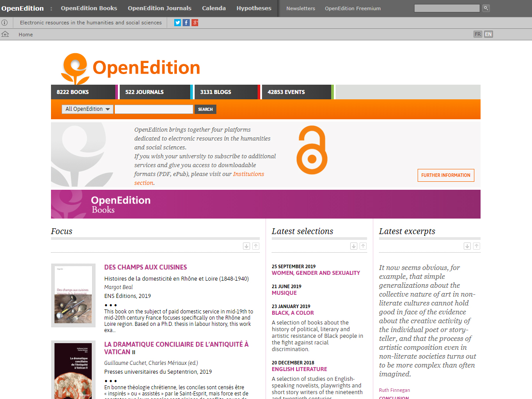This screenshot has height=399, width=532.
Task: Collapse the Focus section down arrow
Action: tap(246, 246)
